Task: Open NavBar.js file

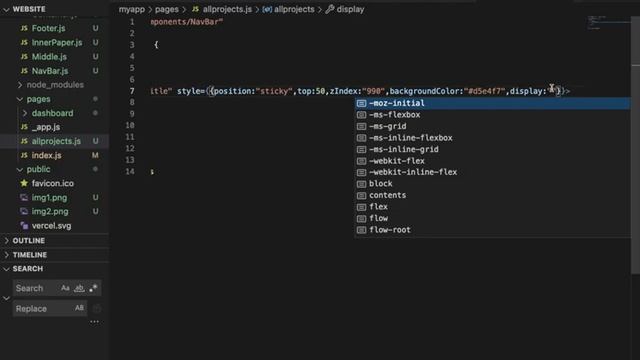Action: click(x=50, y=71)
